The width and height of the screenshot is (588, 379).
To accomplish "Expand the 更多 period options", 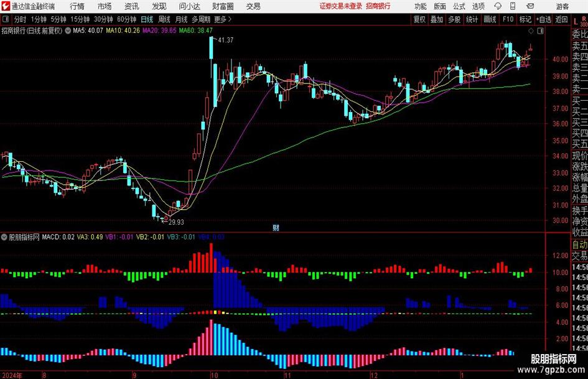I will [x=223, y=19].
